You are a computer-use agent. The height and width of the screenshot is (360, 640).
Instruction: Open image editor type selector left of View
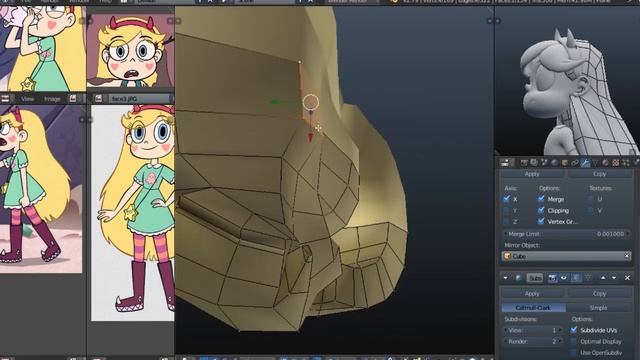point(6,98)
